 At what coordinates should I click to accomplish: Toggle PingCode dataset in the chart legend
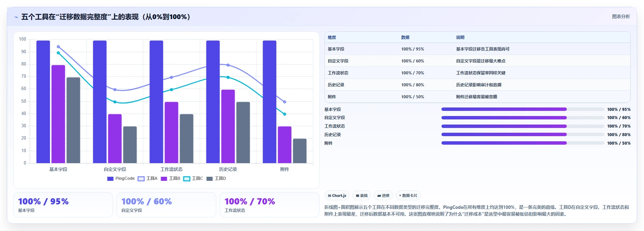(x=121, y=178)
